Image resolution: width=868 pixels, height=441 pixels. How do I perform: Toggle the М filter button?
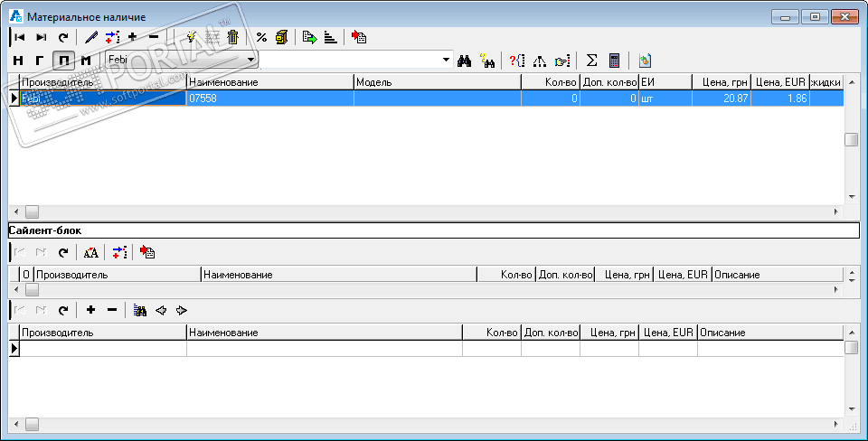[86, 61]
